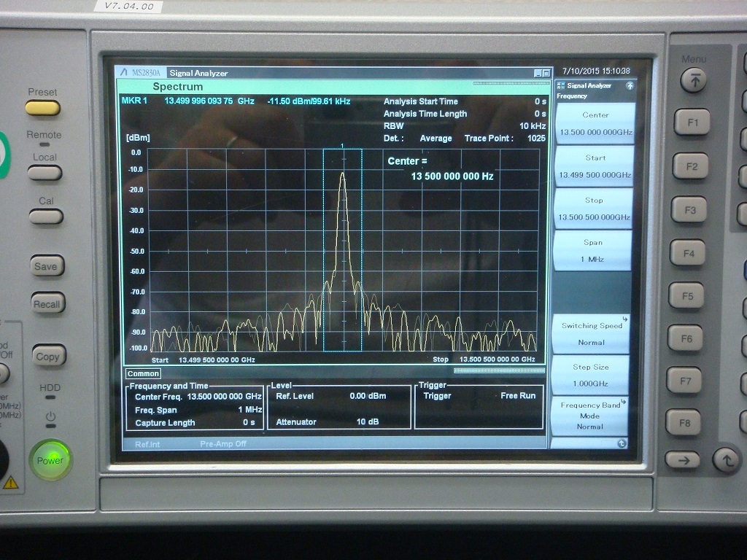Screen dimensions: 747x560
Task: Push the Local hardware key
Action: (44, 172)
